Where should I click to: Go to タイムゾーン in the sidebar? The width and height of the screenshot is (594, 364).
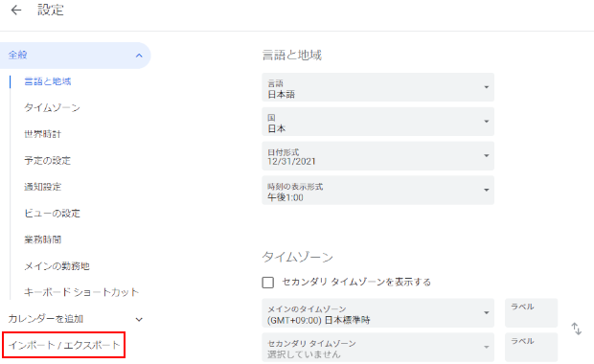coord(52,107)
